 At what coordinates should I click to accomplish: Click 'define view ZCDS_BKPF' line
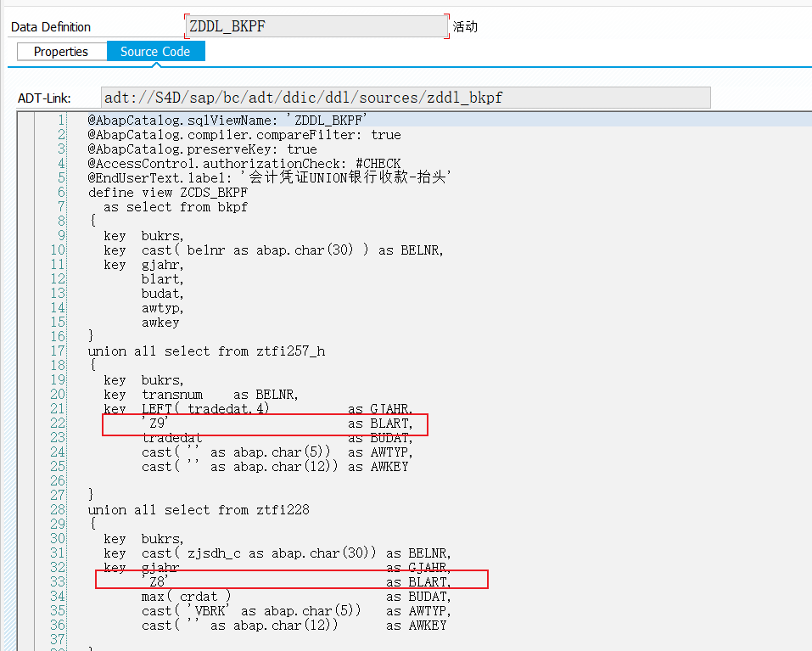pos(168,193)
